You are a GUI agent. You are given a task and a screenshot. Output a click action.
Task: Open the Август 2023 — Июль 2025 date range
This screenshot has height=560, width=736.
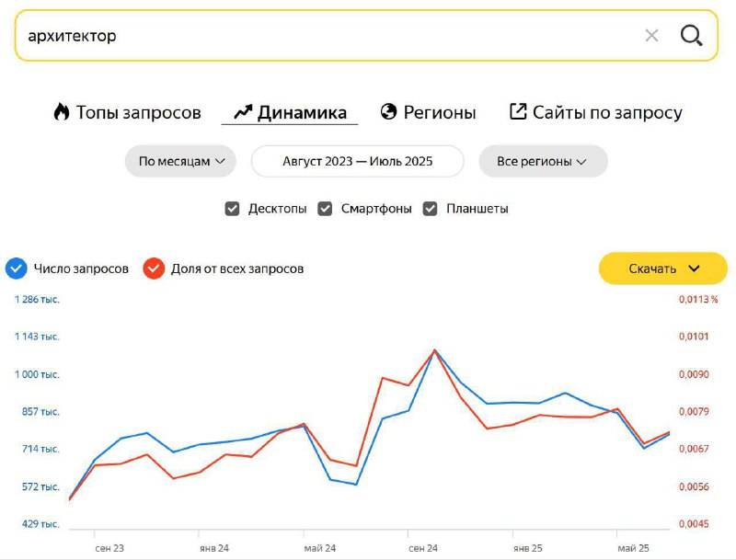(x=358, y=161)
